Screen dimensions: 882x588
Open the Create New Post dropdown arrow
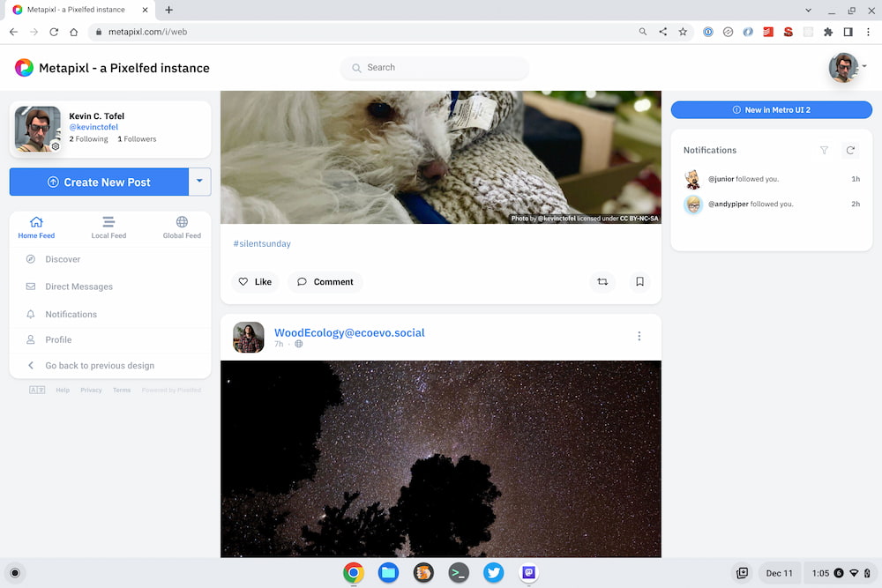(199, 182)
